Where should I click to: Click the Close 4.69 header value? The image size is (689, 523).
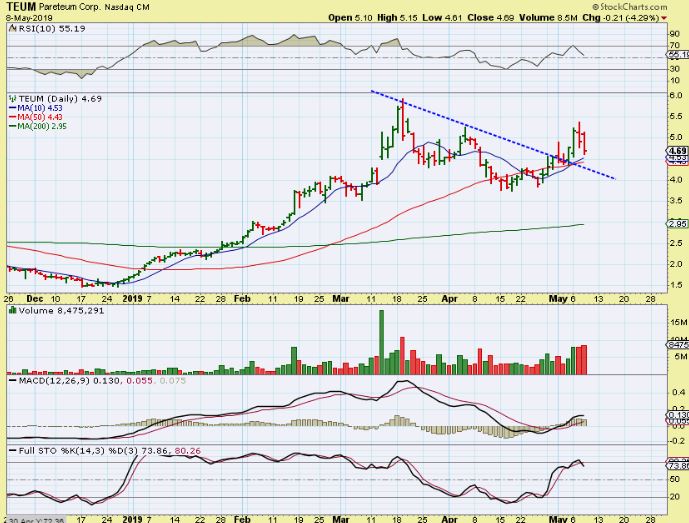click(491, 18)
